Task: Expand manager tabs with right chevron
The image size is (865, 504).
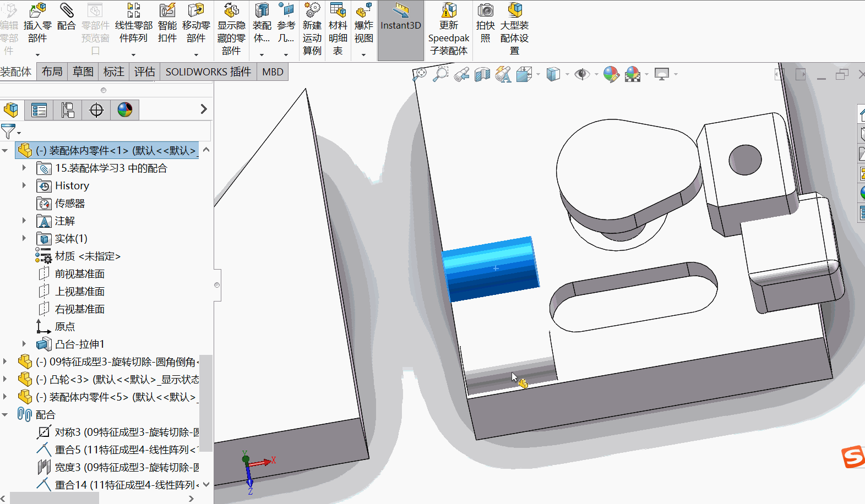Action: click(204, 109)
